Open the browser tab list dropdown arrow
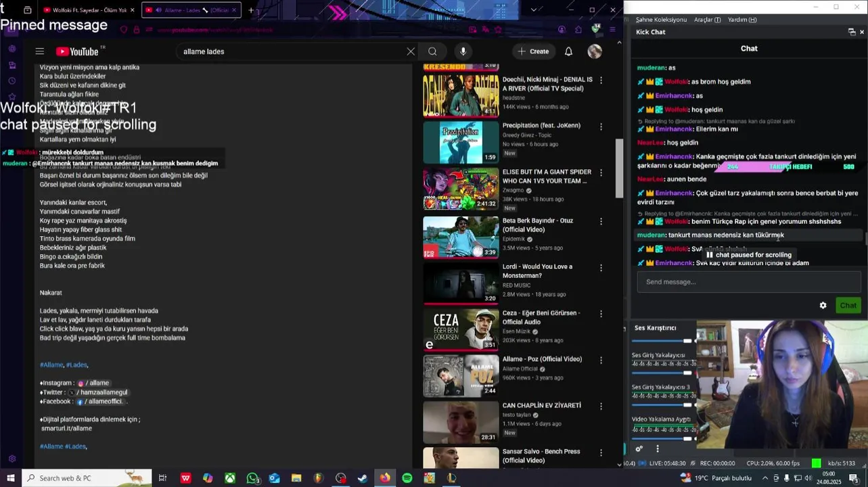868x487 pixels. (534, 10)
